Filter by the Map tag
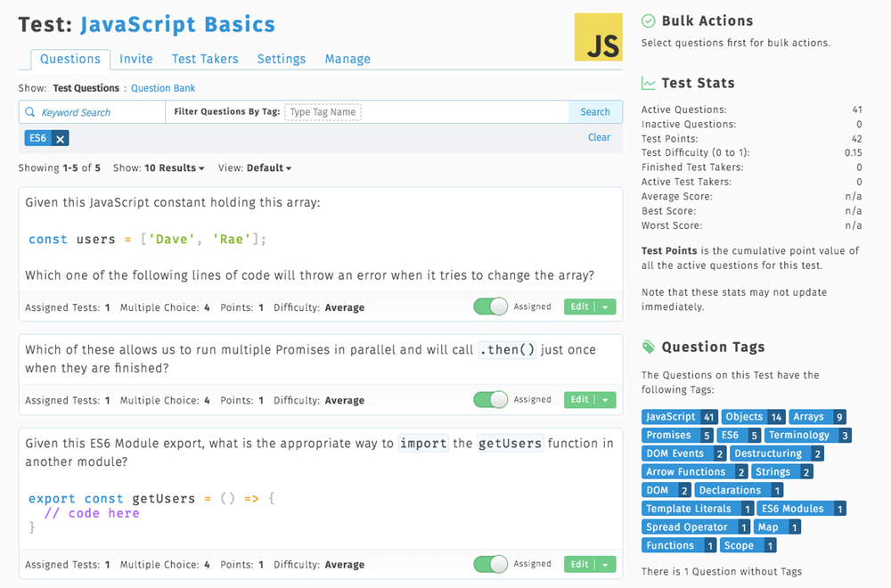The height and width of the screenshot is (588, 891). (x=777, y=527)
